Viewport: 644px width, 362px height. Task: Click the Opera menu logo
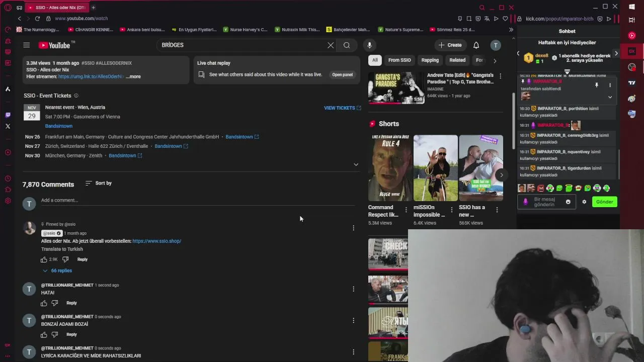(x=8, y=8)
